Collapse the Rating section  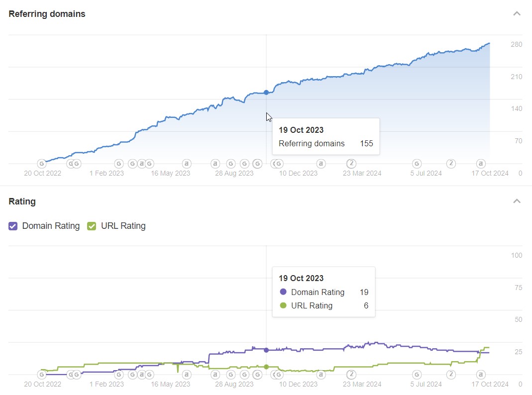tap(517, 201)
